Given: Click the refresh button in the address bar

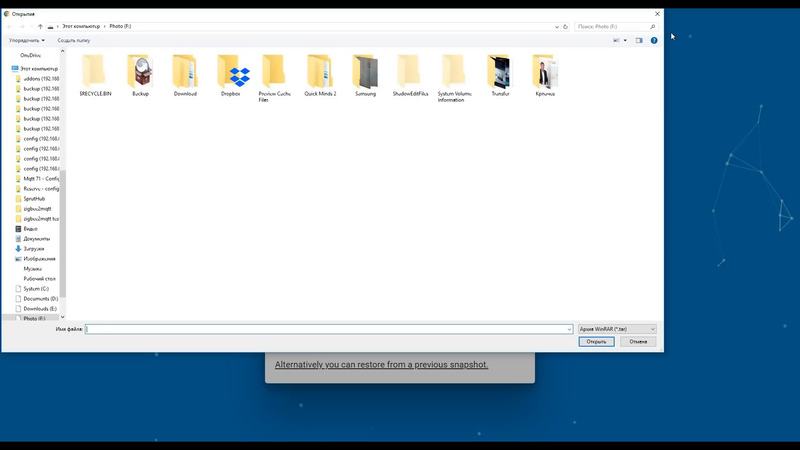Looking at the screenshot, I should (565, 27).
